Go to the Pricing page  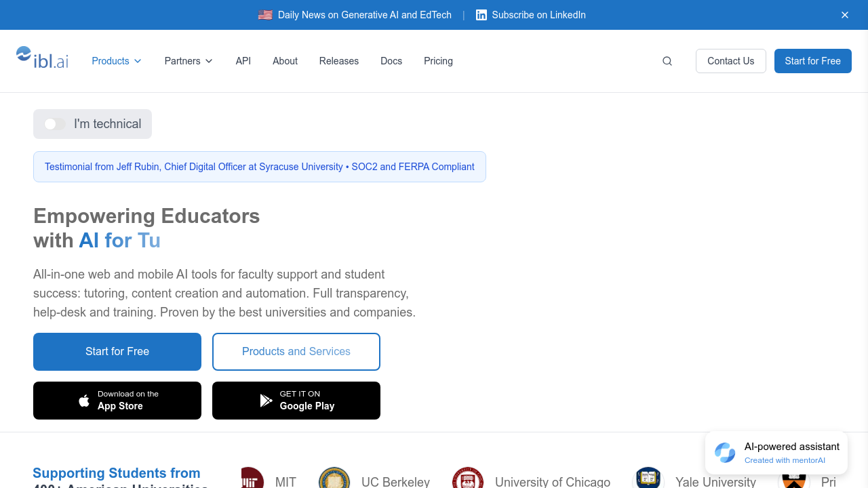click(x=438, y=61)
